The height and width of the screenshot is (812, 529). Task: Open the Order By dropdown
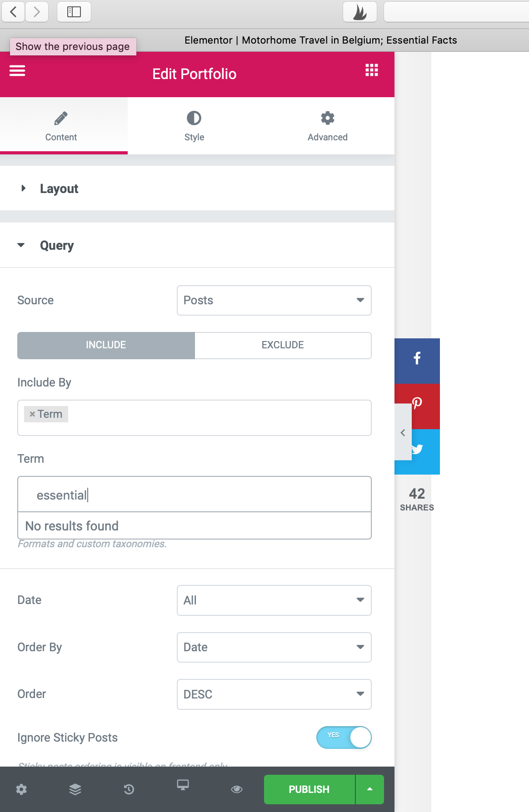(274, 647)
